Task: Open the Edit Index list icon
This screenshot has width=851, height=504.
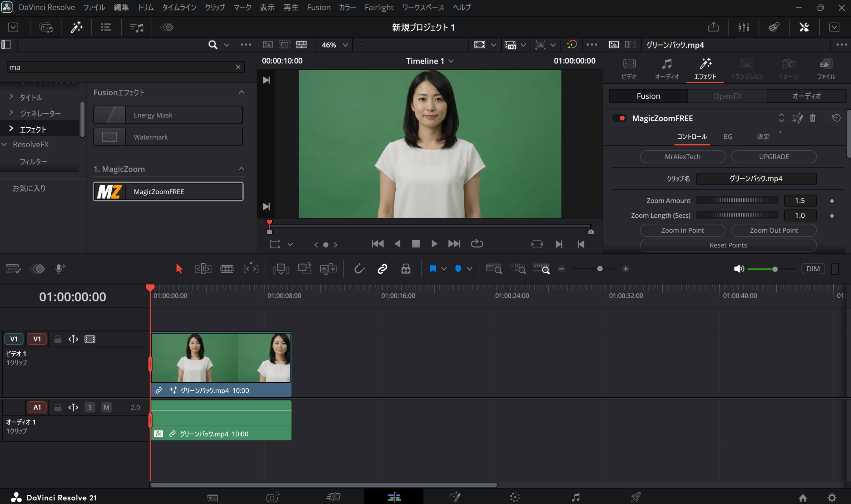Action: (106, 27)
